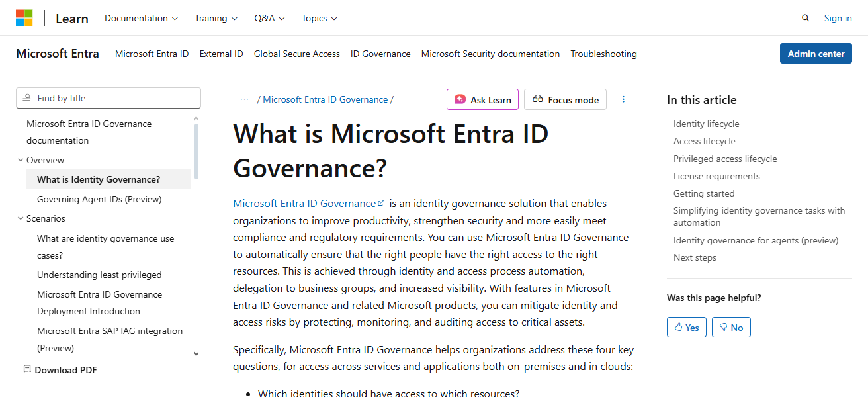Select Governing Agent IDs (Preview) in the sidebar
Image resolution: width=868 pixels, height=397 pixels.
(98, 198)
